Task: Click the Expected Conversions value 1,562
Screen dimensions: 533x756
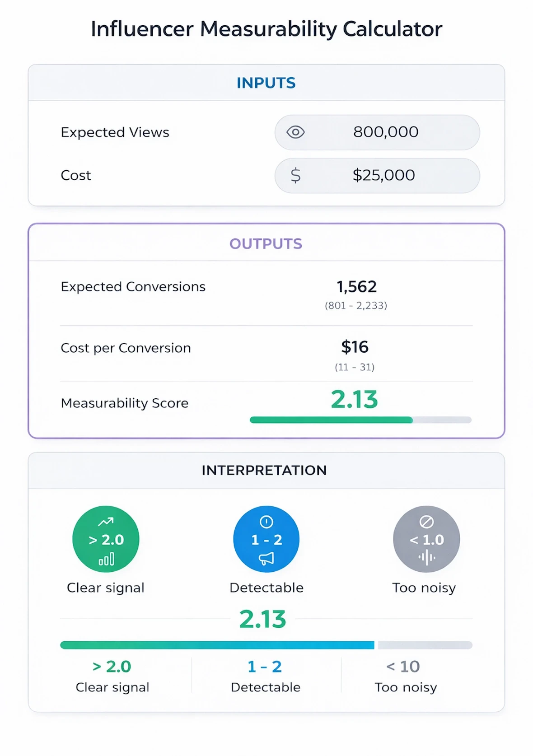Action: (357, 286)
